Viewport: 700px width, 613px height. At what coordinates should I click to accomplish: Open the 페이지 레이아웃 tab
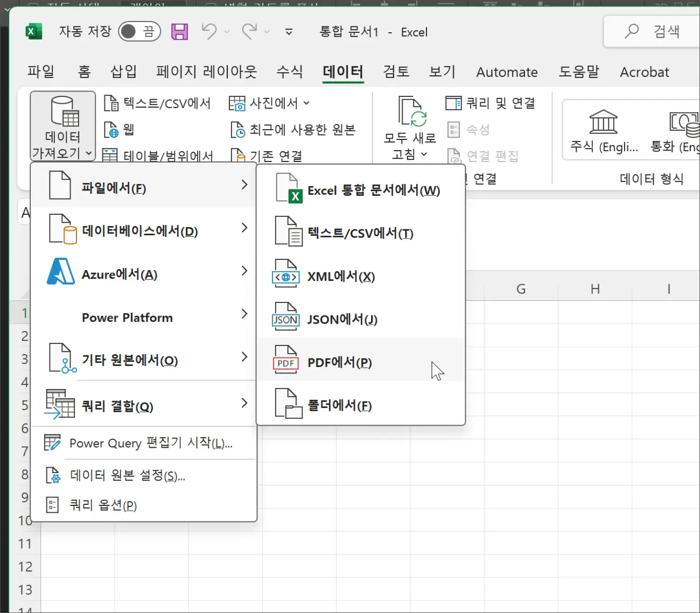207,72
